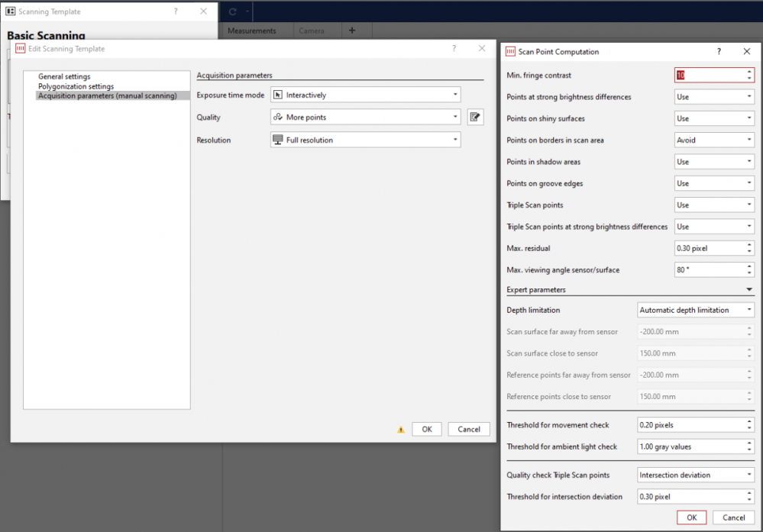Open the edit quality settings icon
The image size is (763, 532).
tap(475, 117)
